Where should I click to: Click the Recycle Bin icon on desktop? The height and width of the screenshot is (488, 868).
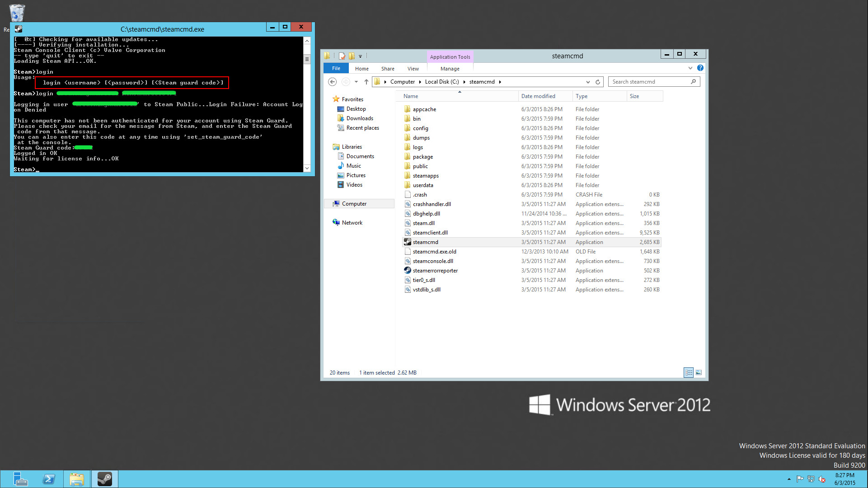coord(17,11)
